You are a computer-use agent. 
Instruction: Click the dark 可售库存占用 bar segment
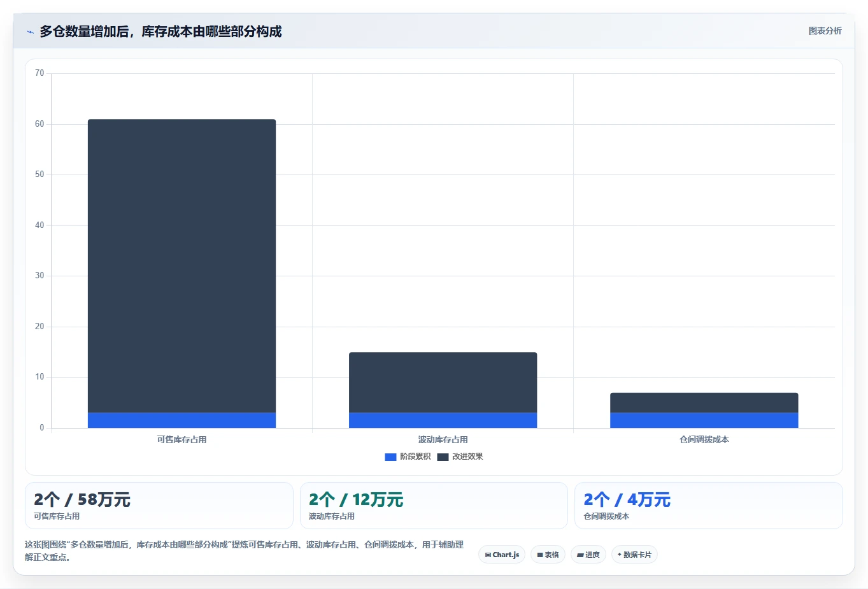181,266
